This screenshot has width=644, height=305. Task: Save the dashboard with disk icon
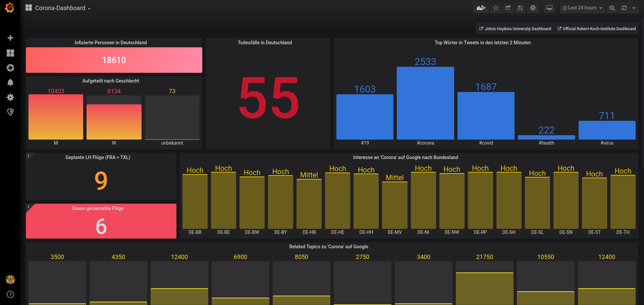point(520,8)
